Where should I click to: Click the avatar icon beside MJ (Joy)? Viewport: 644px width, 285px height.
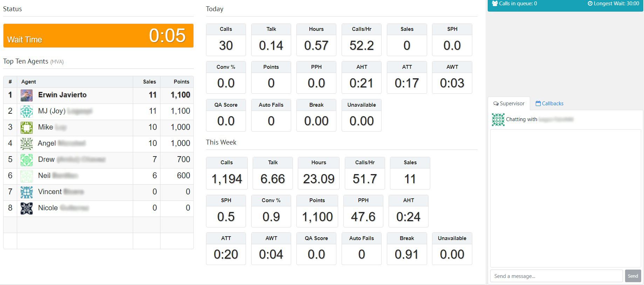[x=27, y=111]
